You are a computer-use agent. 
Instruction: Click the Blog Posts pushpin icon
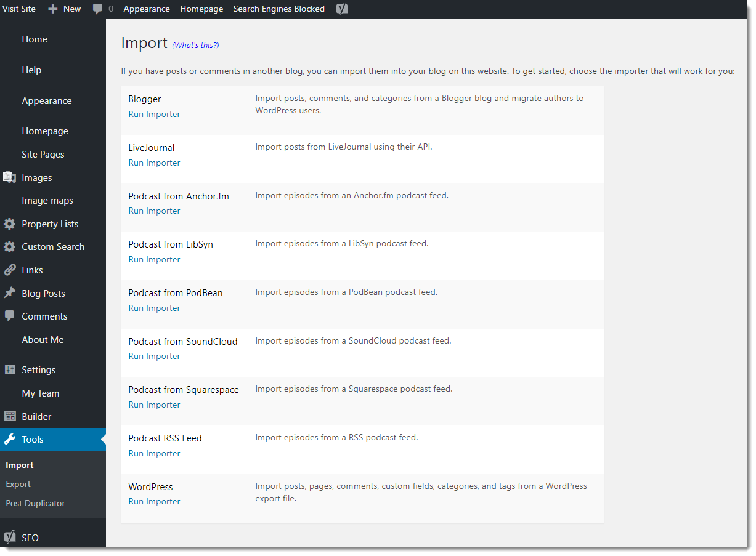click(10, 293)
